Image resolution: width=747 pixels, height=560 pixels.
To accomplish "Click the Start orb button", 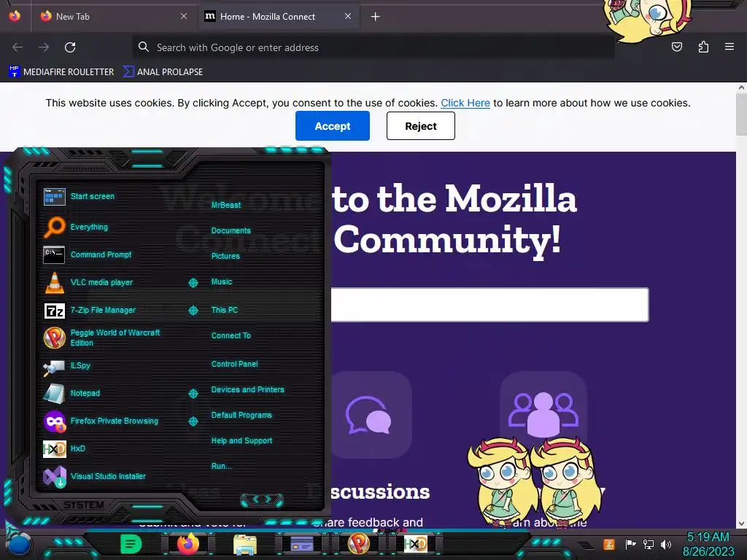I will click(x=20, y=545).
